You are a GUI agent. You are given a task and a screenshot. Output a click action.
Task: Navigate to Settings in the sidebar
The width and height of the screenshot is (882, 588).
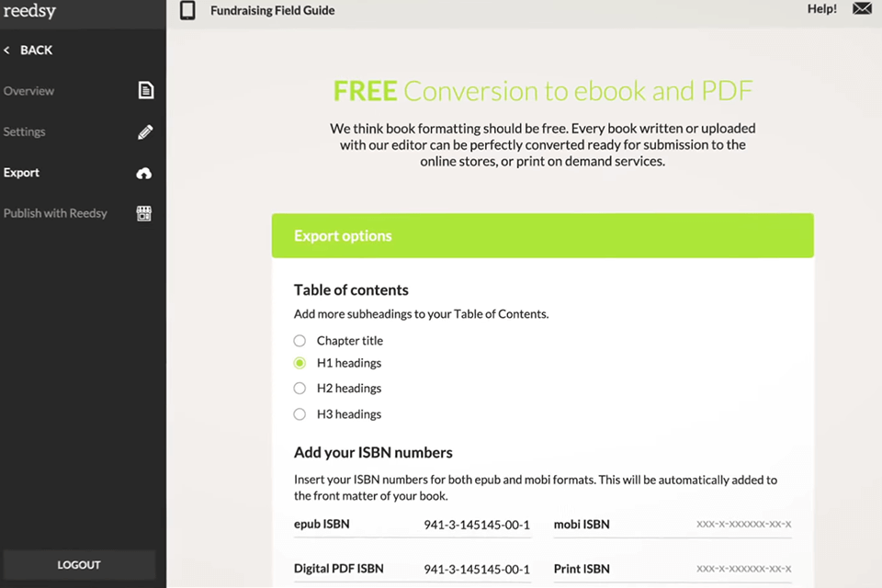(25, 132)
